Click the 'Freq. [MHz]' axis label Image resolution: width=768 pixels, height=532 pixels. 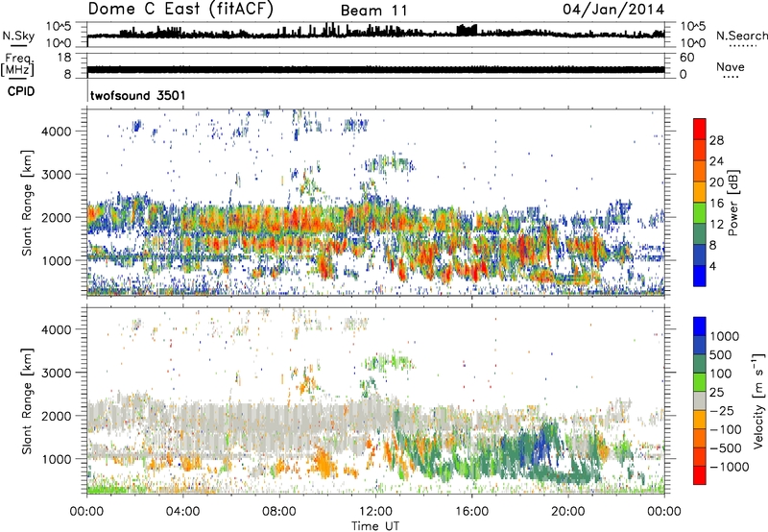(17, 65)
